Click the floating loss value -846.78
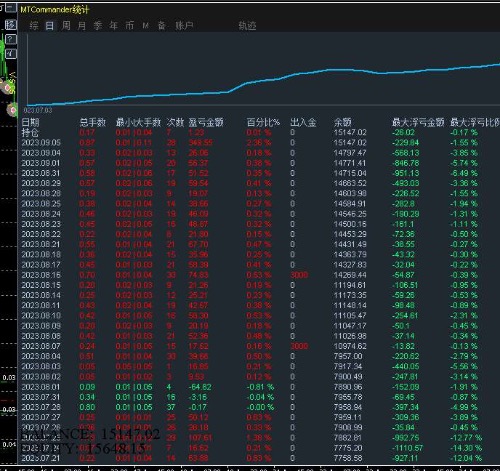This screenshot has height=471, width=500. (406, 163)
